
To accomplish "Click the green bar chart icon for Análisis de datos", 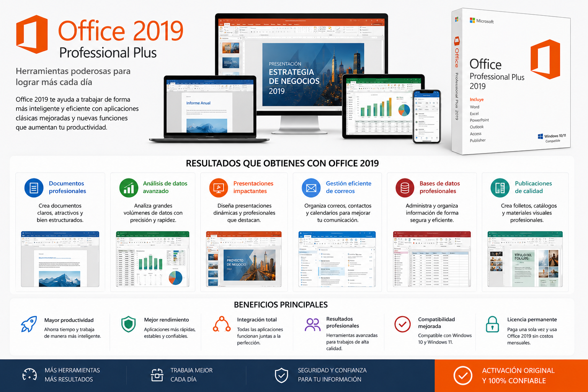I will point(129,188).
